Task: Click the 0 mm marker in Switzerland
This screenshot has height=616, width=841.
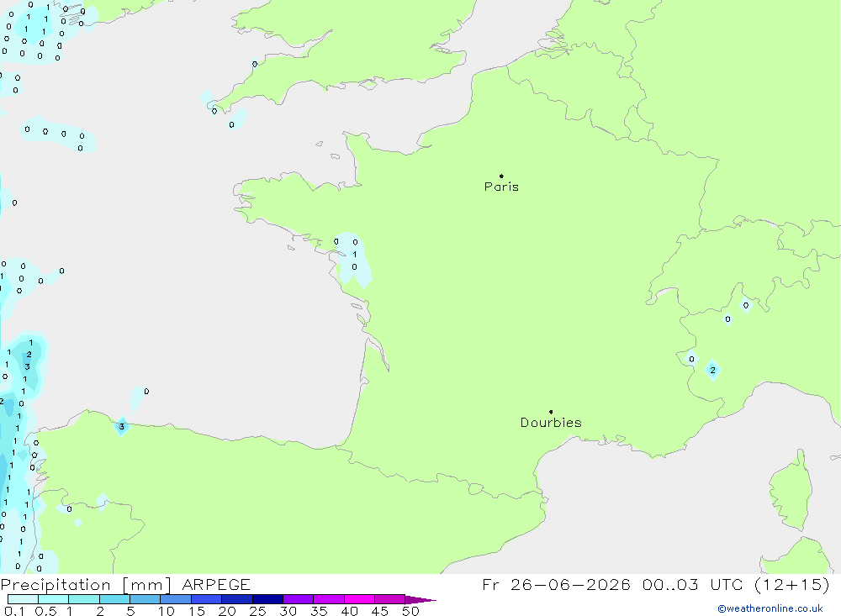Action: (745, 305)
